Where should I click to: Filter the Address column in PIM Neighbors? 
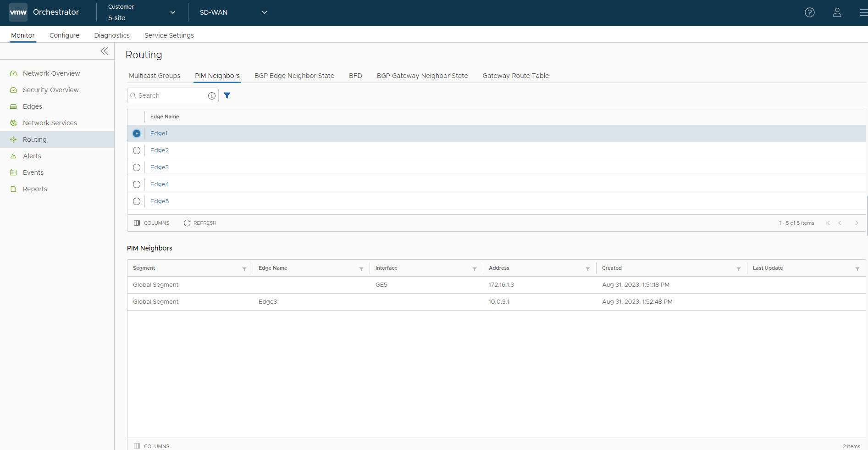[x=587, y=269]
